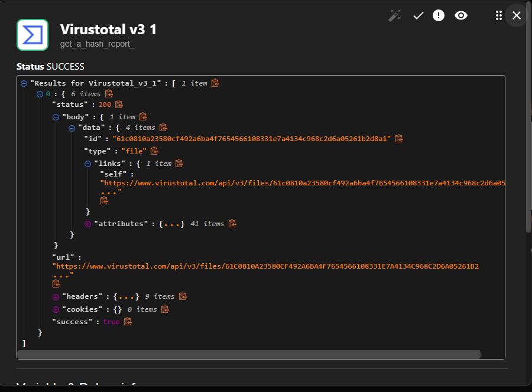Collapse the body node
The height and width of the screenshot is (392, 532).
pyautogui.click(x=56, y=117)
